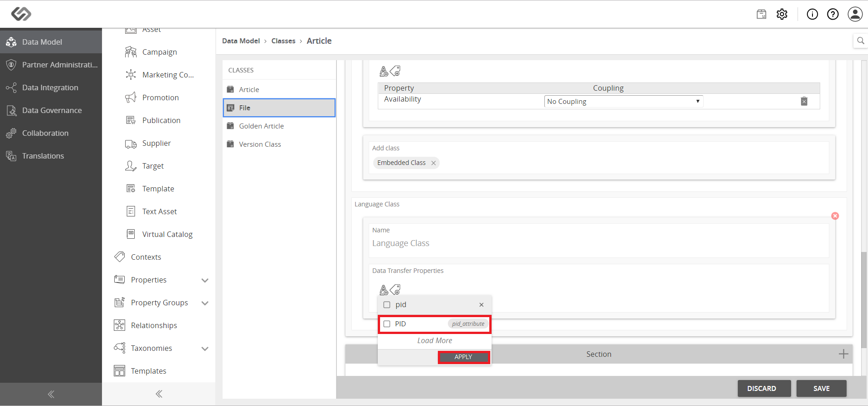Add a section with the plus icon
Image resolution: width=868 pixels, height=406 pixels.
point(843,354)
